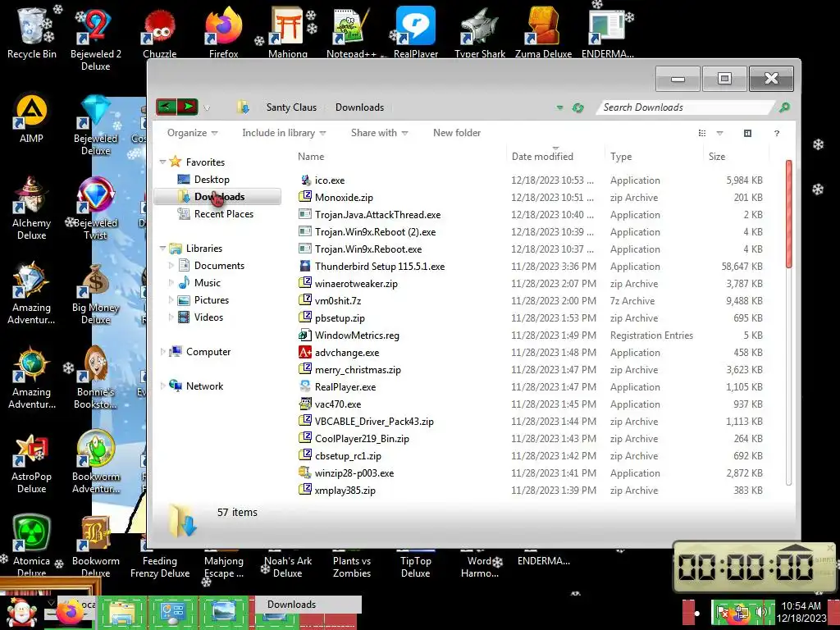Select the WindowMetrics.reg file icon
This screenshot has height=630, width=840.
(305, 336)
